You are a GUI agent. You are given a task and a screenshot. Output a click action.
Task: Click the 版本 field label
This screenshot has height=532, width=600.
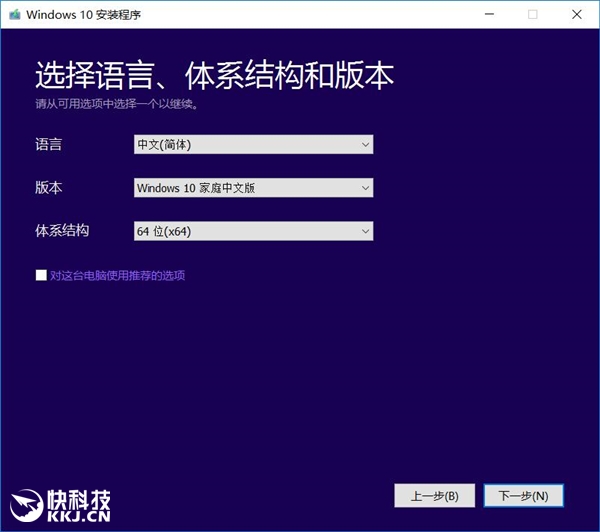click(x=48, y=188)
